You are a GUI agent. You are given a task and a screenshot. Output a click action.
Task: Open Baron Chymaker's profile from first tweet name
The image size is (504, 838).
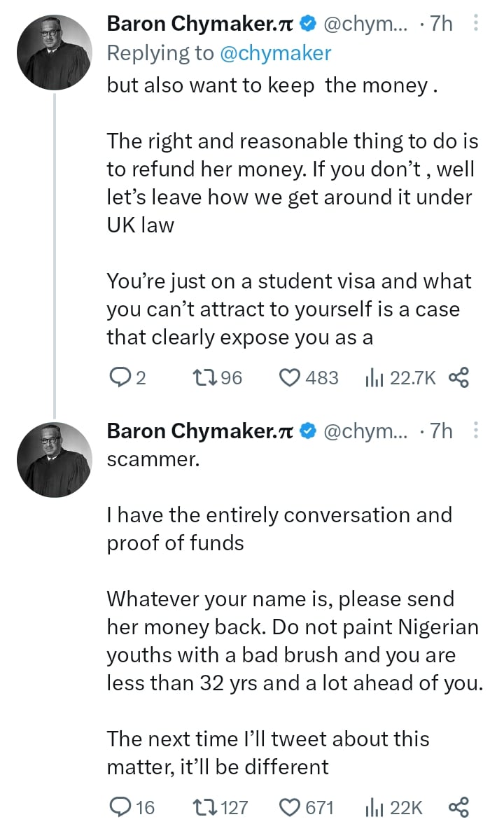tap(199, 24)
